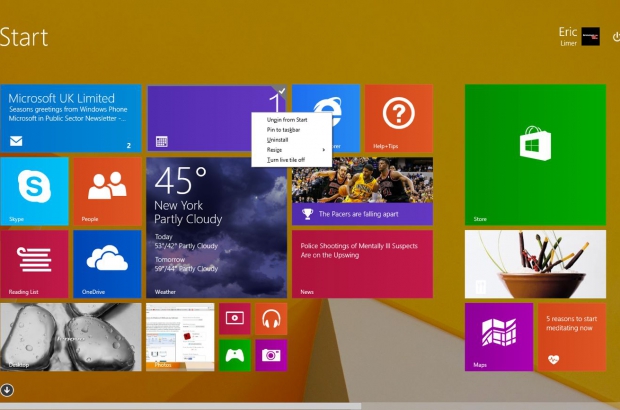Image resolution: width=620 pixels, height=410 pixels.
Task: Choose Pin to taskbar
Action: coord(283,130)
